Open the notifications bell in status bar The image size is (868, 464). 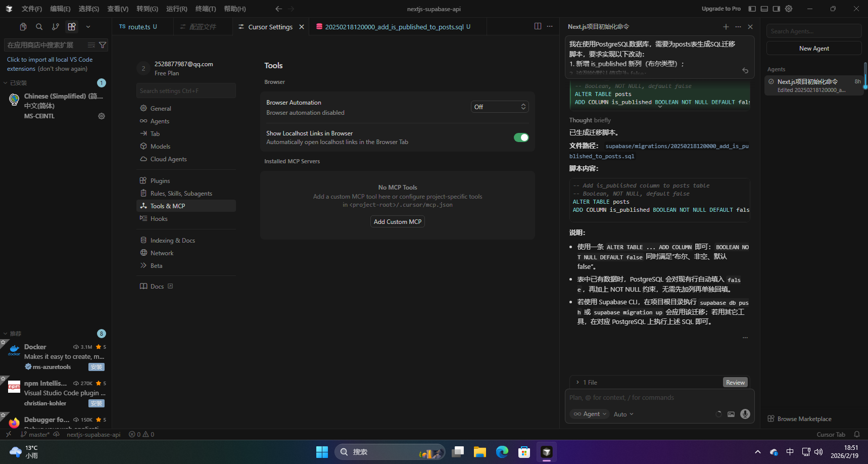(x=857, y=434)
